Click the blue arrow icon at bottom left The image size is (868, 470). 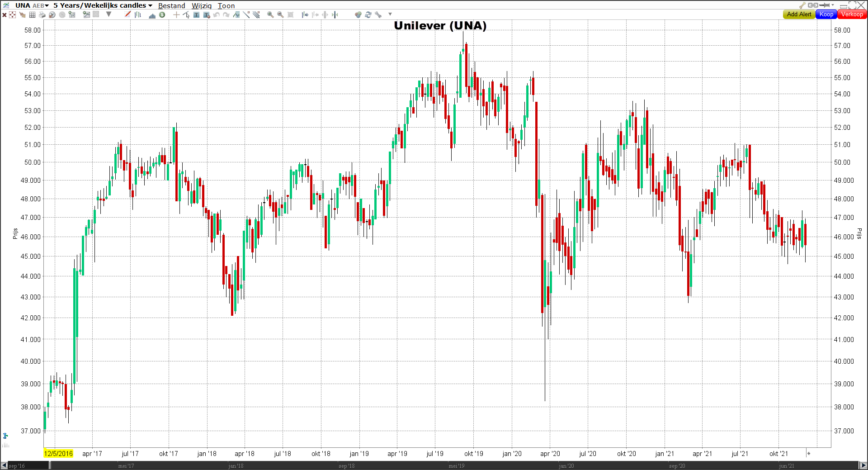pos(5,436)
